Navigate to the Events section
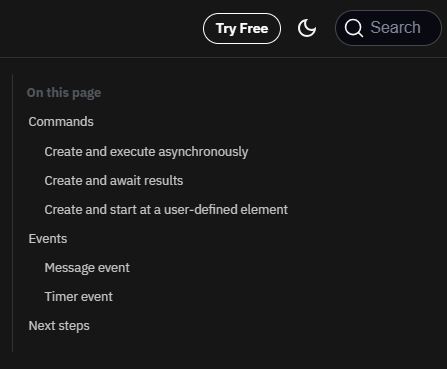 (x=48, y=239)
